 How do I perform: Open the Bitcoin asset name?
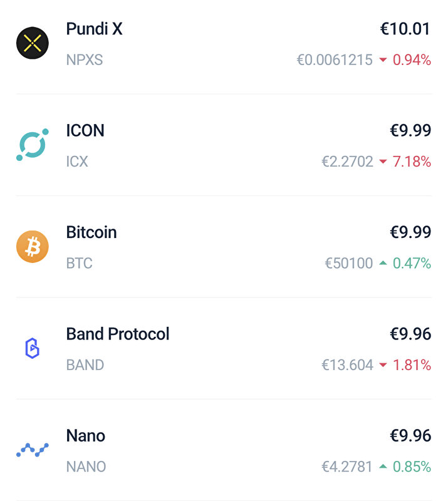[91, 232]
